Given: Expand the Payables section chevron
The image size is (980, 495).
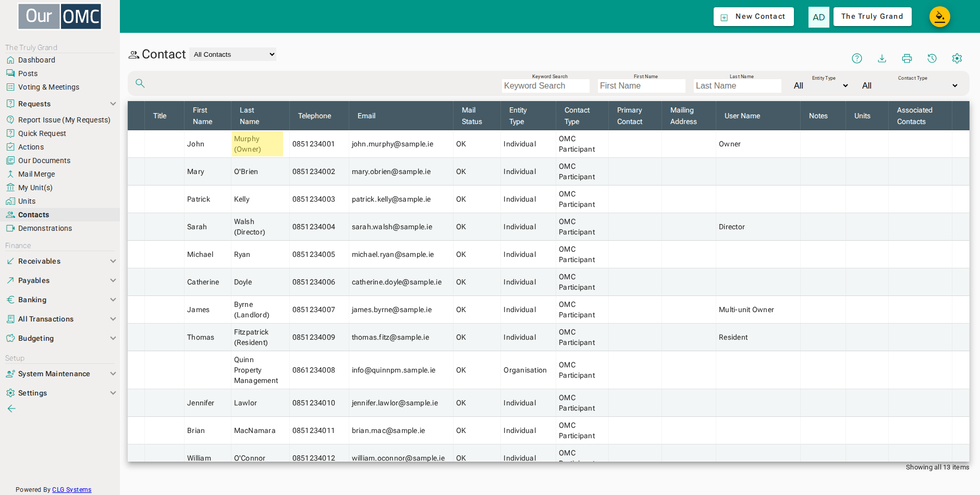Looking at the screenshot, I should point(113,280).
